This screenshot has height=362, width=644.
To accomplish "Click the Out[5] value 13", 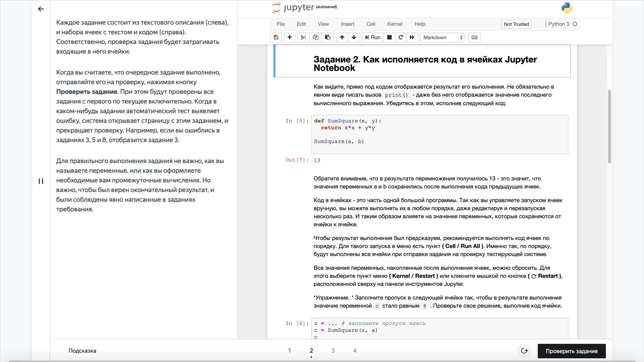I will click(x=317, y=160).
